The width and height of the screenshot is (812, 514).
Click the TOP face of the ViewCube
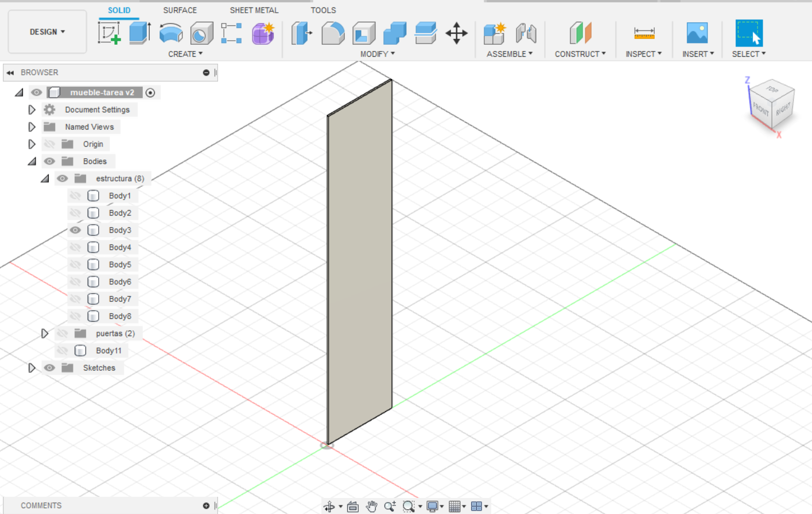click(x=772, y=90)
